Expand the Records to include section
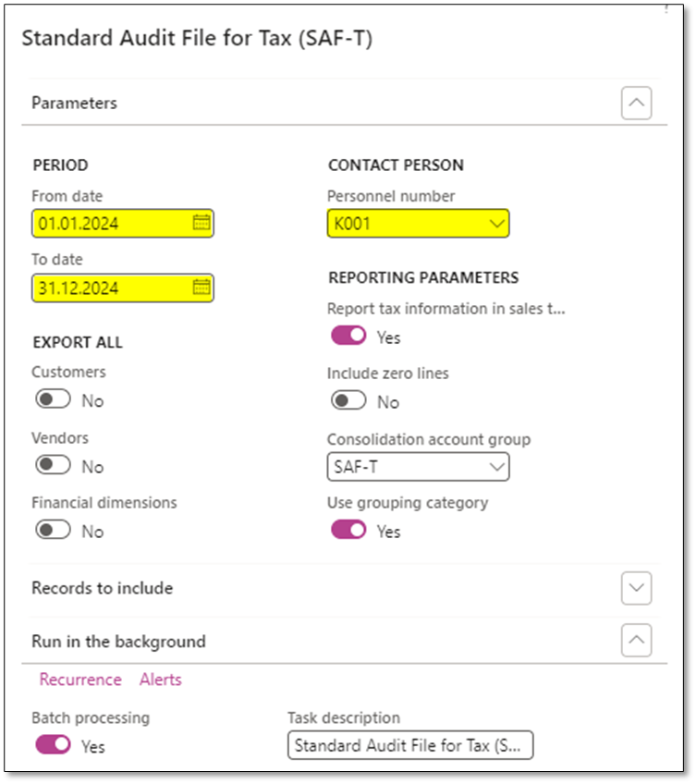696x784 pixels. point(636,588)
